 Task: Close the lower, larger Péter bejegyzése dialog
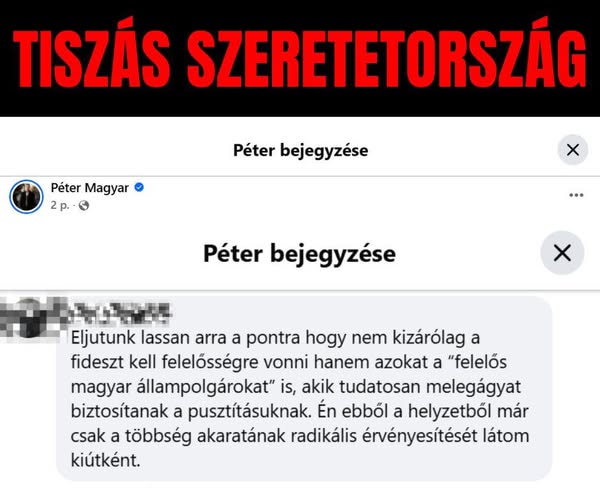pyautogui.click(x=562, y=253)
